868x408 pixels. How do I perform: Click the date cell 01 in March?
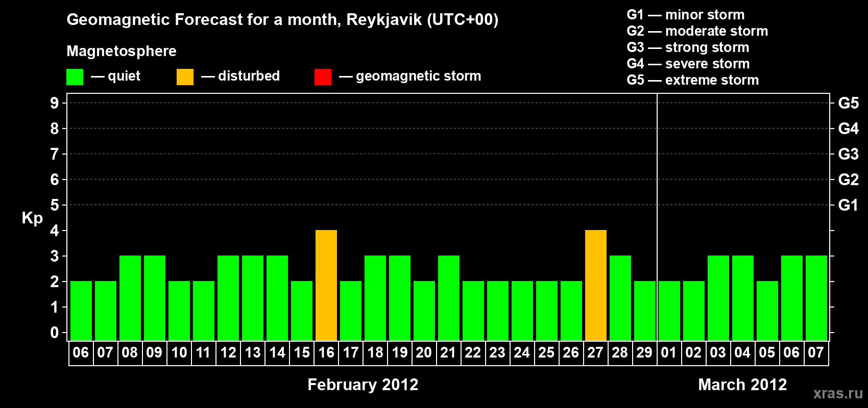[669, 353]
